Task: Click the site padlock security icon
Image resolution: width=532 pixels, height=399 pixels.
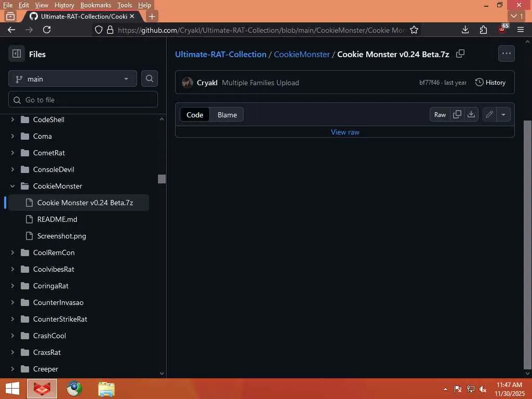Action: coord(110,30)
